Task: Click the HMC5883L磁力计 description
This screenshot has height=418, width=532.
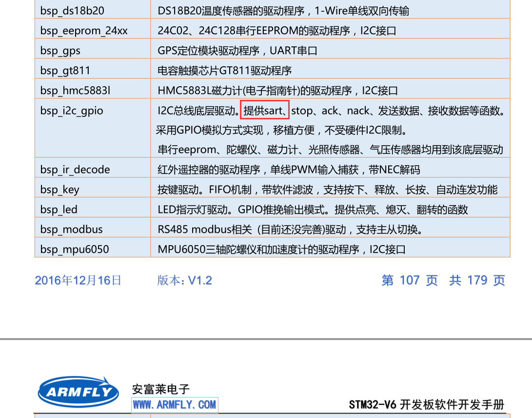Action: [277, 91]
